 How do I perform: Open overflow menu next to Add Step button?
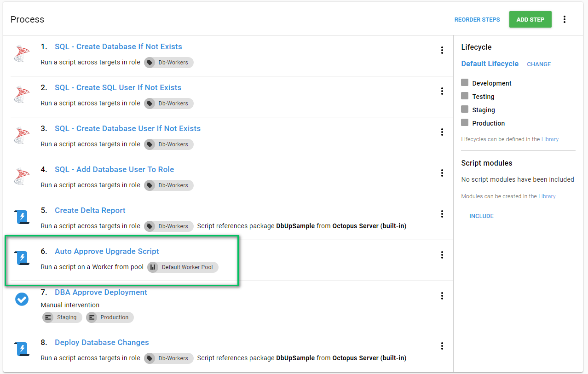pyautogui.click(x=565, y=19)
